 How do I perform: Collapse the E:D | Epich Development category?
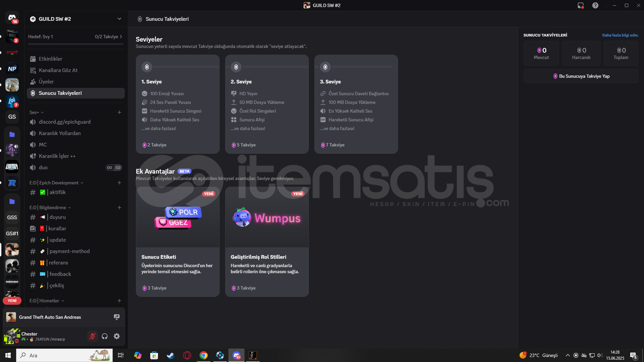pyautogui.click(x=56, y=183)
